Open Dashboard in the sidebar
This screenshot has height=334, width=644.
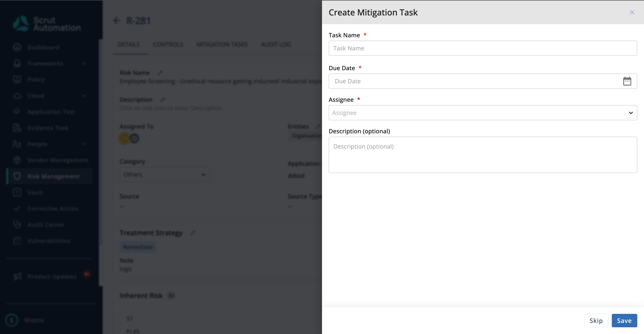pos(43,47)
